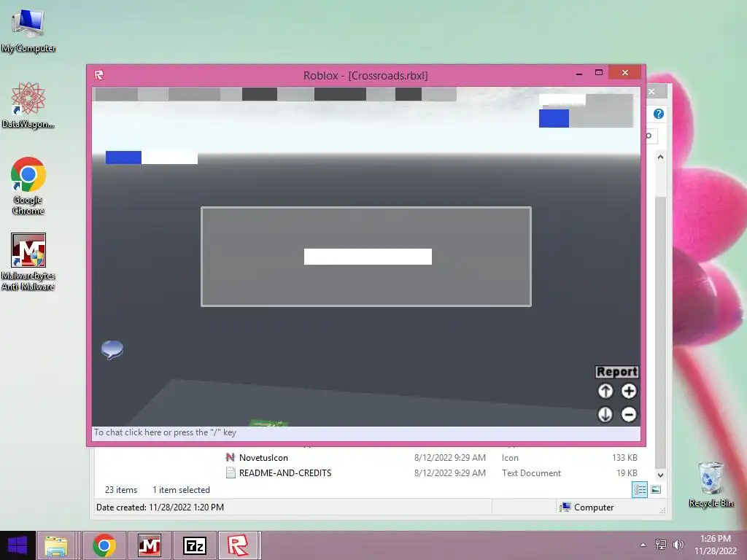Show hidden system tray icons
This screenshot has width=747, height=560.
643,545
